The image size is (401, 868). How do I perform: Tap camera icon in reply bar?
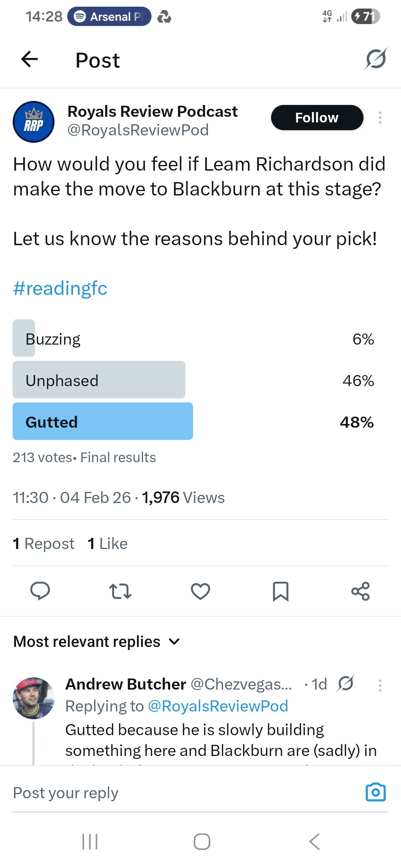[376, 792]
